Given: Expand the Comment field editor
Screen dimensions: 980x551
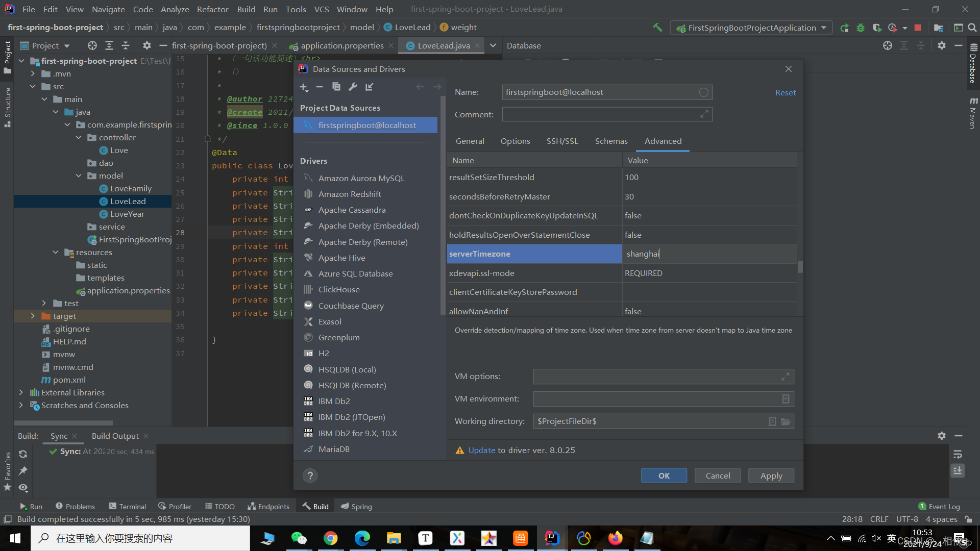Looking at the screenshot, I should [704, 114].
